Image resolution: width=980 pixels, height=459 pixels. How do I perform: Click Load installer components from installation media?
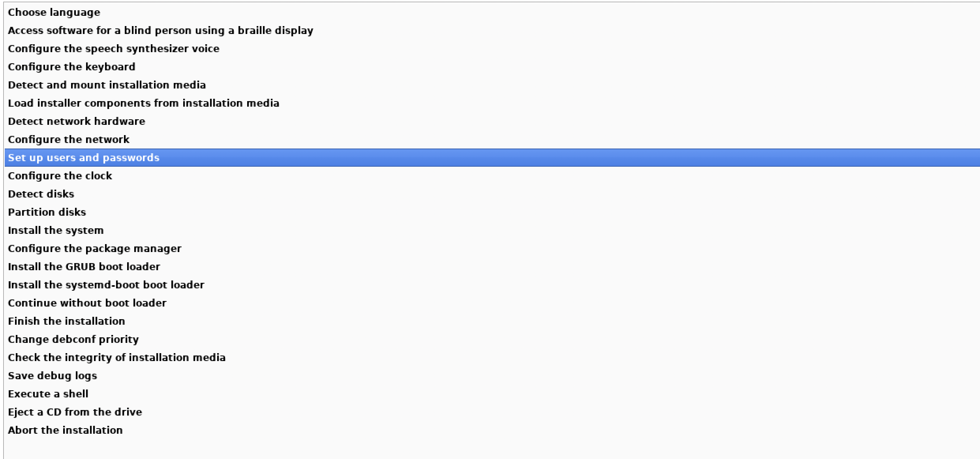143,103
